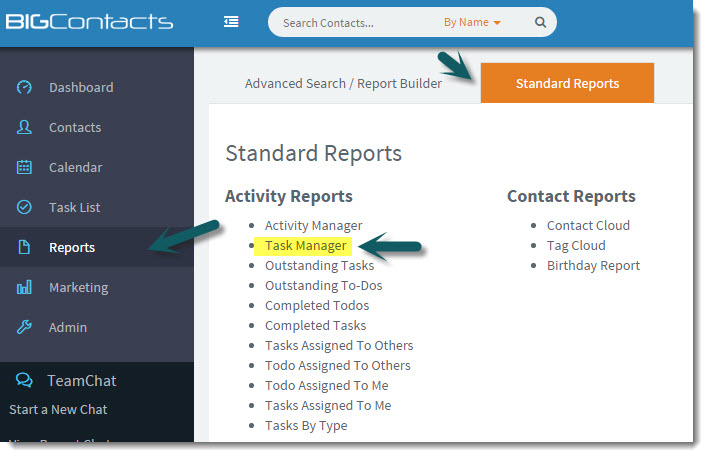Open the Completed Todos report
Viewport: 708px width, 457px height.
tap(317, 305)
